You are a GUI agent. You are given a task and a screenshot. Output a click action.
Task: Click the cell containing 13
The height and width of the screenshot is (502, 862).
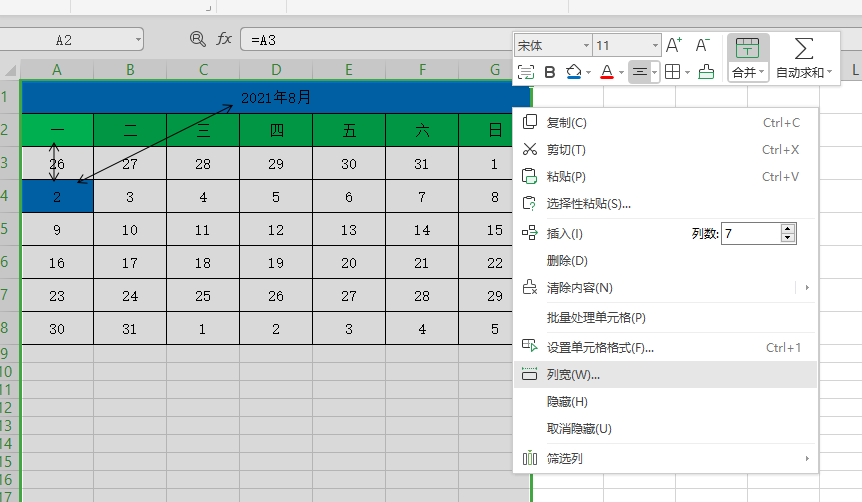tap(349, 229)
